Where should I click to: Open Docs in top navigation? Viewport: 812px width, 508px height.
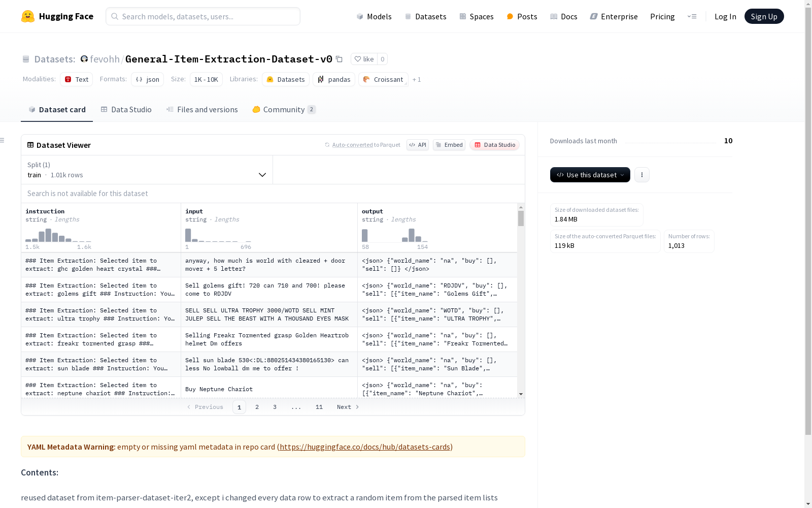(564, 16)
